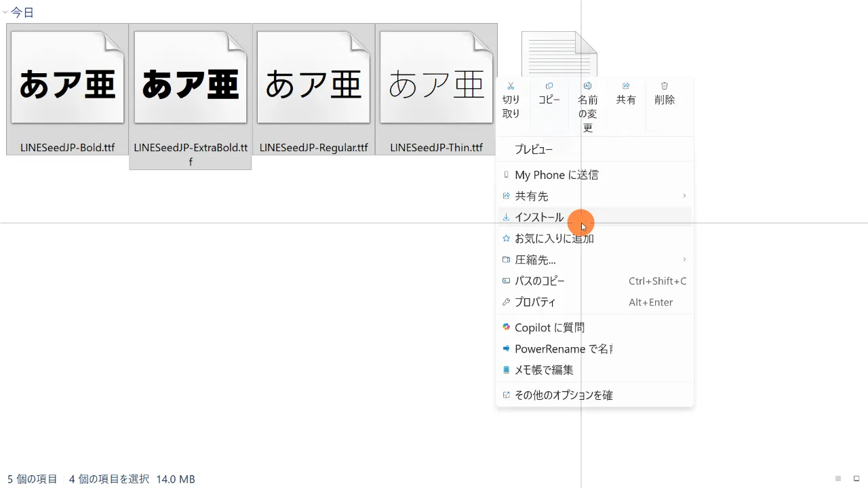Click the LINESeedJP-Regular.ttf file name

point(313,147)
